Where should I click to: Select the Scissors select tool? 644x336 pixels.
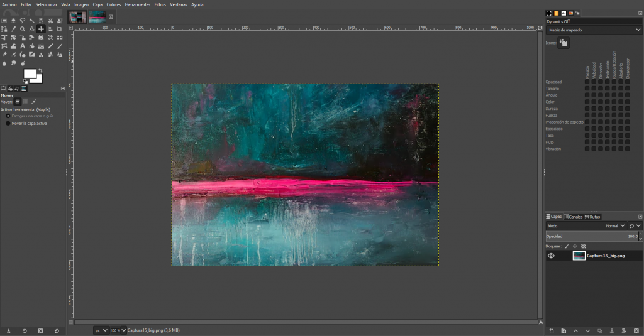click(x=50, y=20)
